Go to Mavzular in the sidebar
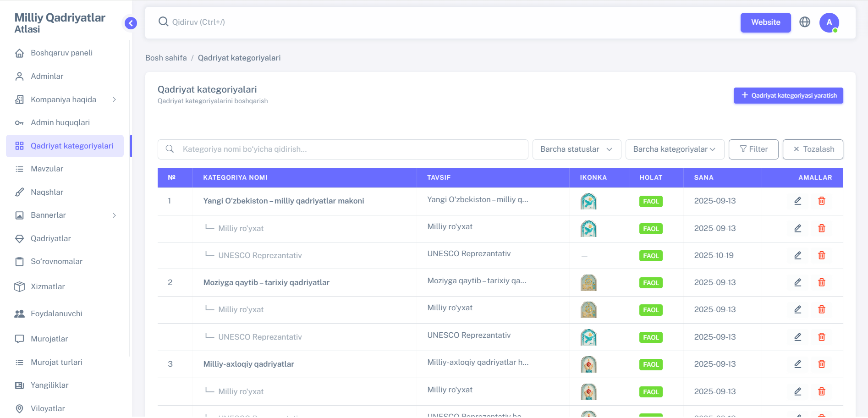 (x=47, y=169)
